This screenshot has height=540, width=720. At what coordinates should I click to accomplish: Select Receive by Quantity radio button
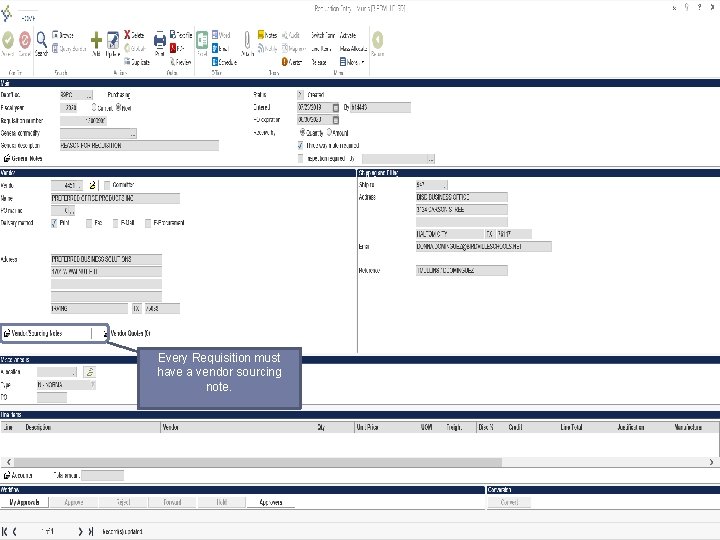(303, 132)
